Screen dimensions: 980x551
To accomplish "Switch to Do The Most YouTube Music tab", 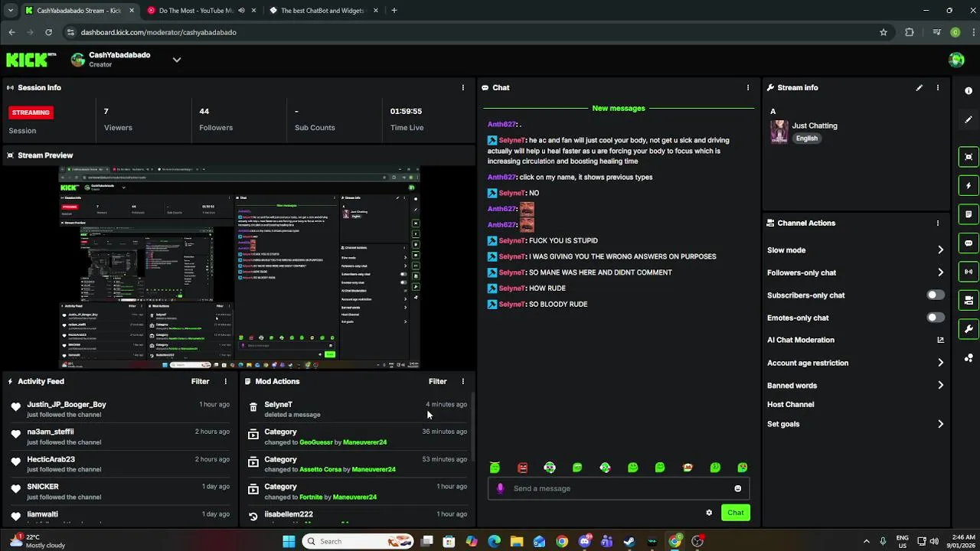I will pyautogui.click(x=201, y=11).
